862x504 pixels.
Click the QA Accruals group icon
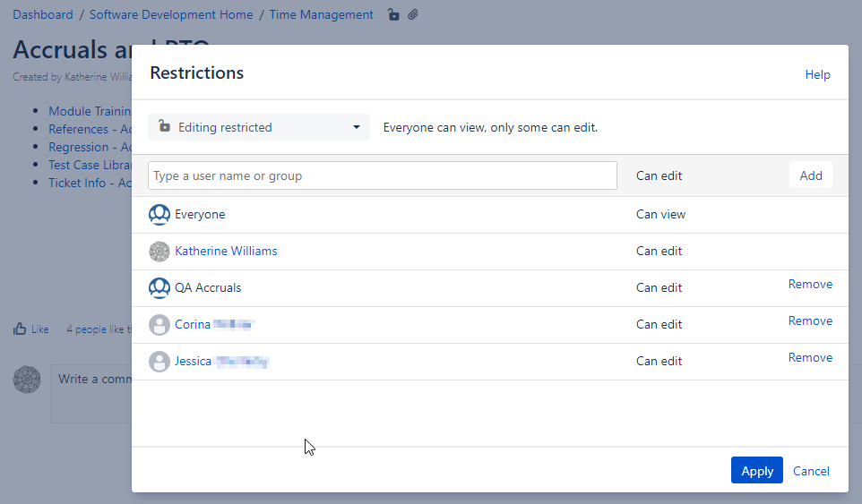tap(159, 287)
